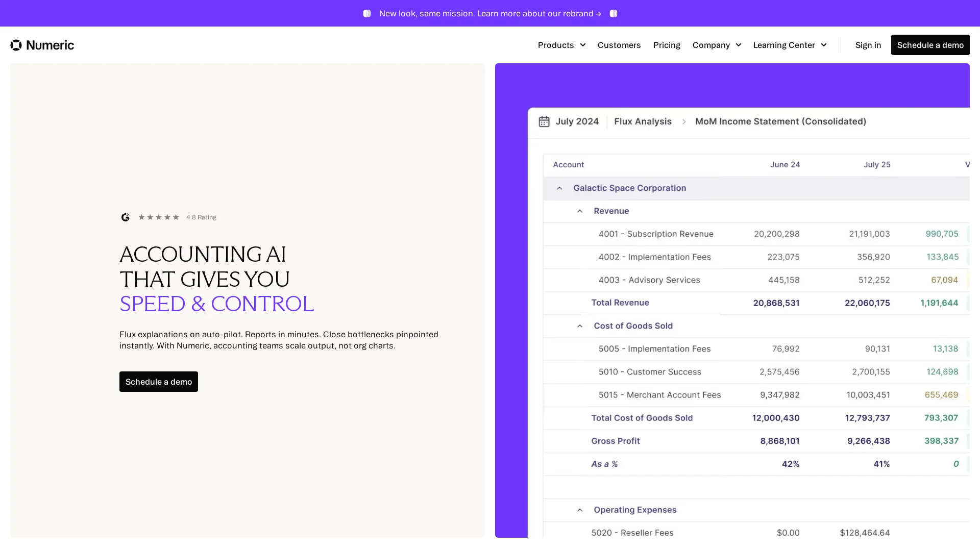Click the right banner sparkle icon

pos(614,14)
